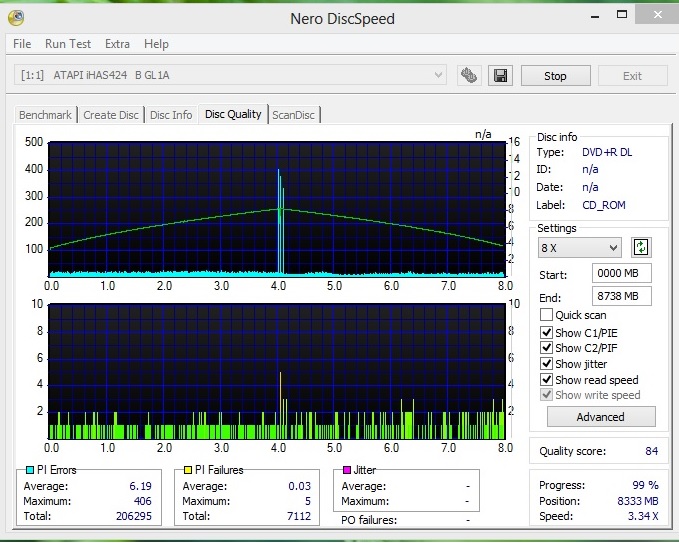Open the Run Test menu

pos(68,44)
